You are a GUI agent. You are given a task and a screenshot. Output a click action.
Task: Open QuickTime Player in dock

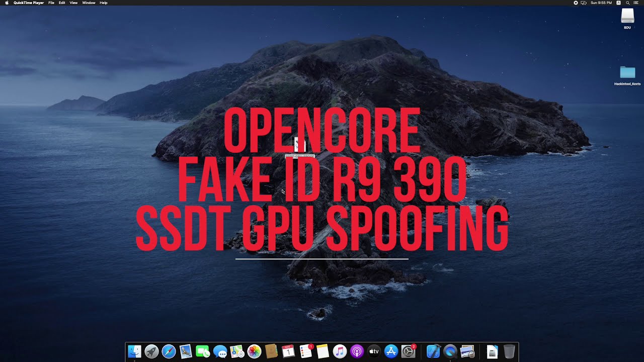pos(450,351)
